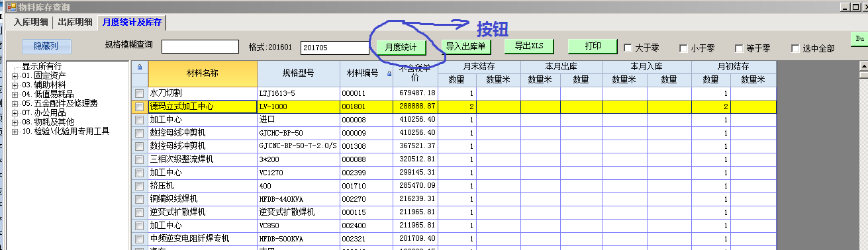This screenshot has height=250, width=868.
Task: Run the 月度统计 button
Action: 401,47
